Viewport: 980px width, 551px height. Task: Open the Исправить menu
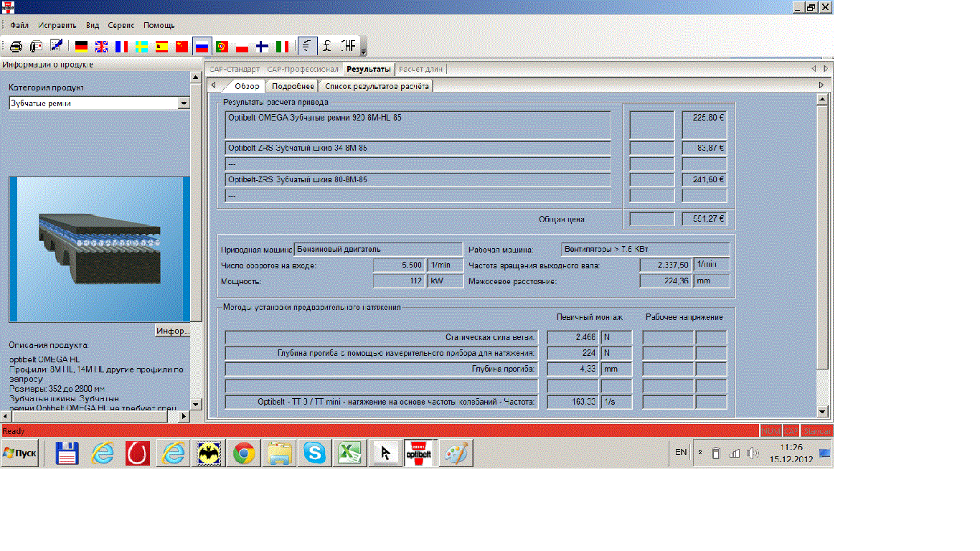tap(57, 25)
